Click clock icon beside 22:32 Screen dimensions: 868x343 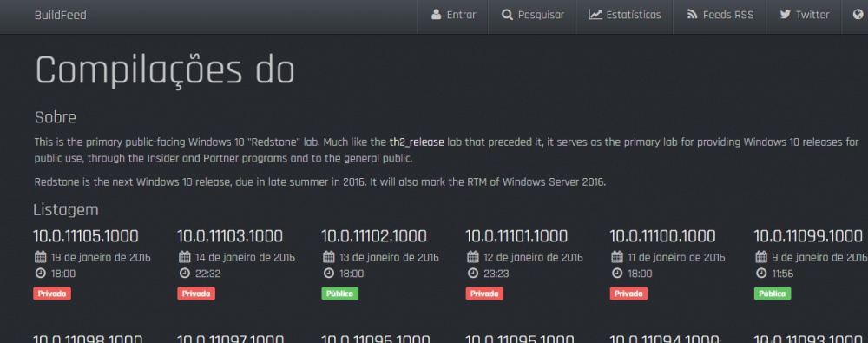pos(185,274)
